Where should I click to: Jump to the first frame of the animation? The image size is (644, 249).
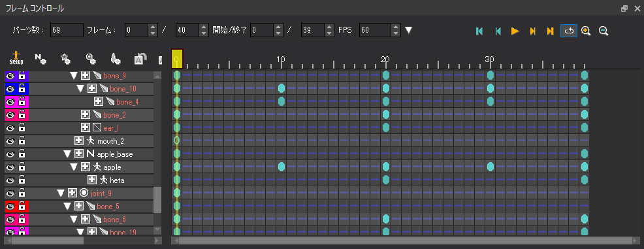[x=479, y=31]
